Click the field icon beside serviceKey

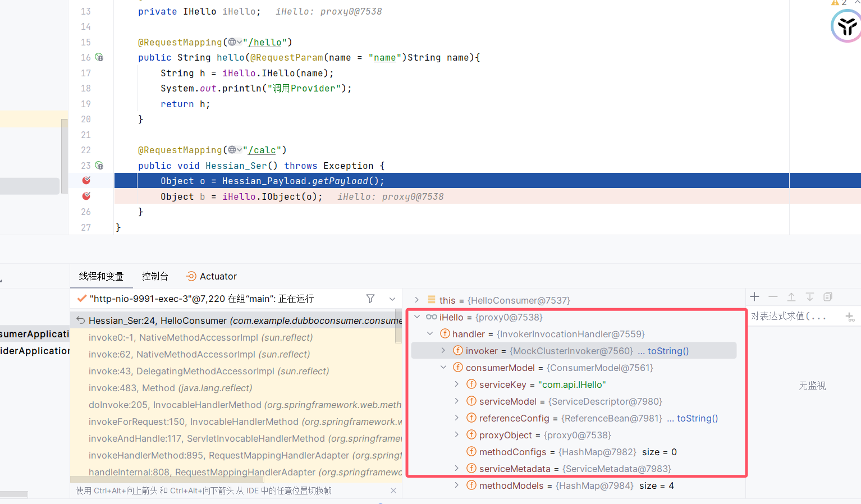tap(471, 384)
